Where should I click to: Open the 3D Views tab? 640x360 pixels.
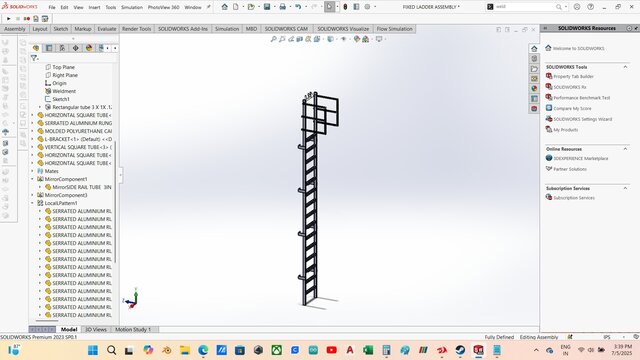tap(96, 329)
